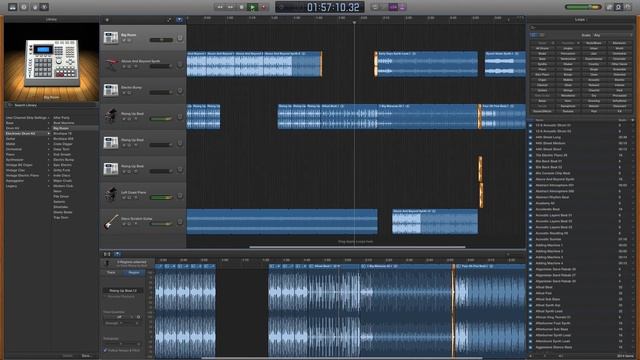Adjust Left Down Piano track volume slider
The height and width of the screenshot is (360, 640).
point(161,198)
